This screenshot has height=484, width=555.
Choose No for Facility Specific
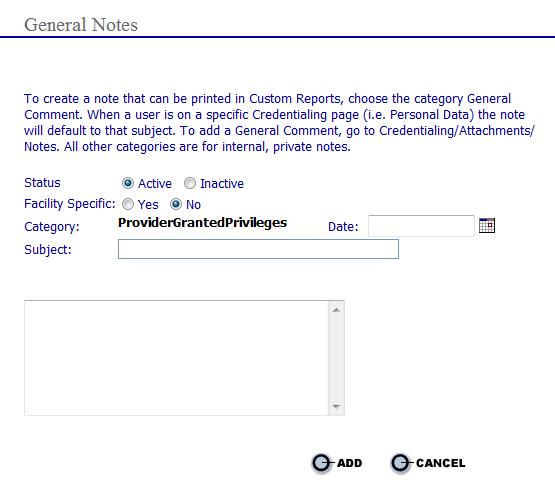(x=176, y=204)
